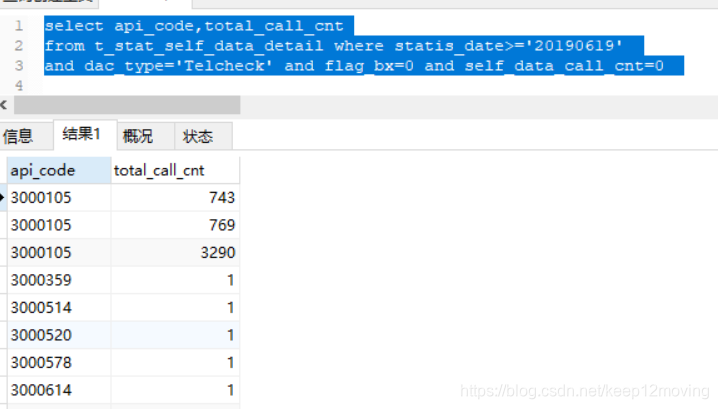Select the api_code cell 3000520
This screenshot has height=409, width=718.
(x=59, y=335)
